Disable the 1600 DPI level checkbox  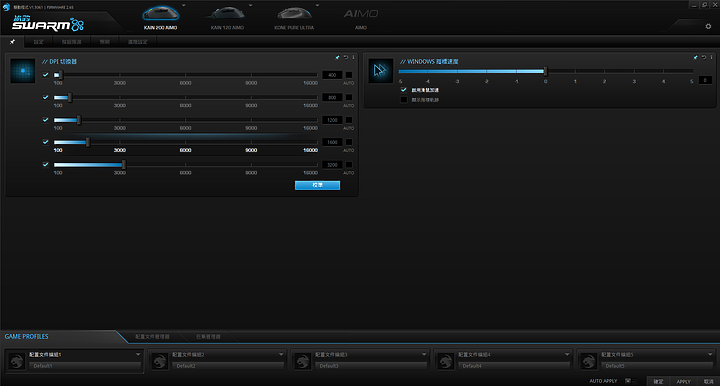45,142
